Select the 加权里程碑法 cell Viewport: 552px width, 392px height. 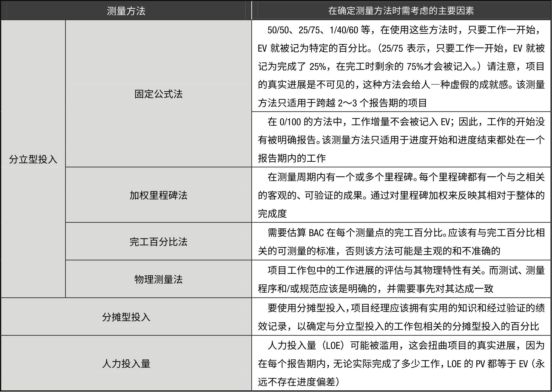click(158, 195)
